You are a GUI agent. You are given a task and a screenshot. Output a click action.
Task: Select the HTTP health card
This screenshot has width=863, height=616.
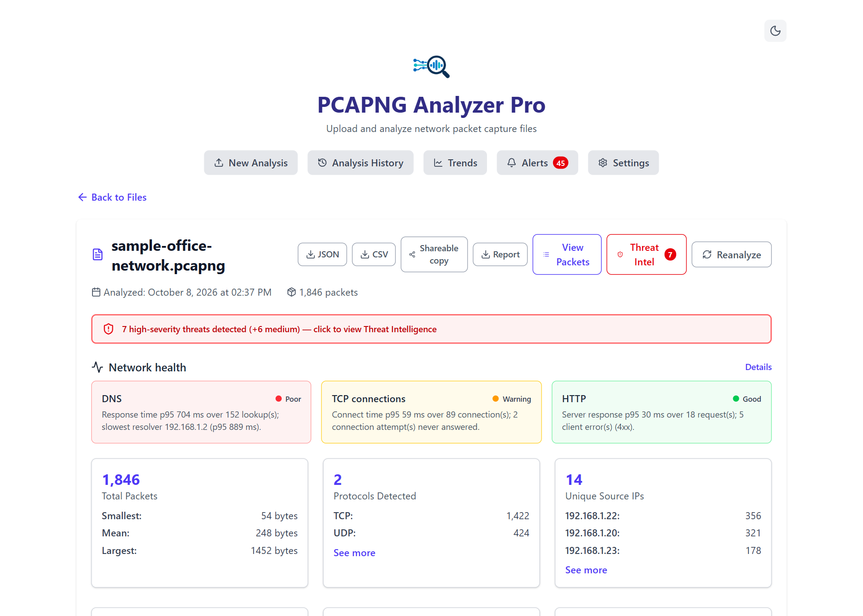pyautogui.click(x=661, y=412)
